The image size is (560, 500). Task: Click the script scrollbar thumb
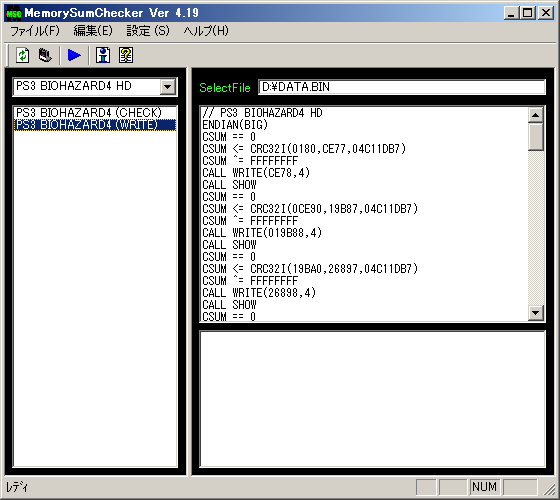point(535,137)
